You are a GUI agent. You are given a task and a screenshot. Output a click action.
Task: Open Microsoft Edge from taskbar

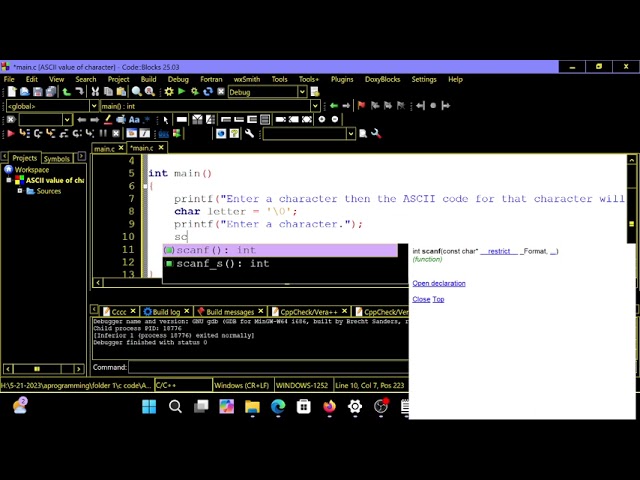[278, 406]
